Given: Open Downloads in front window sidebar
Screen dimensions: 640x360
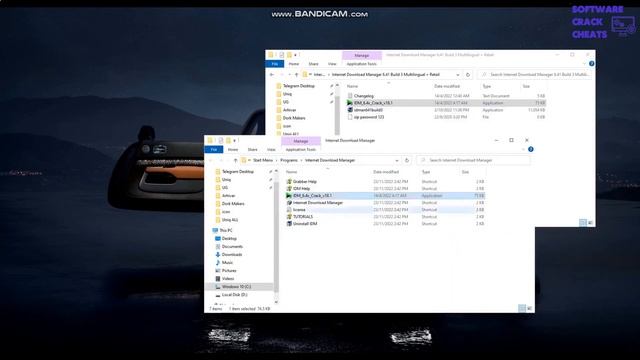Looking at the screenshot, I should [x=232, y=254].
